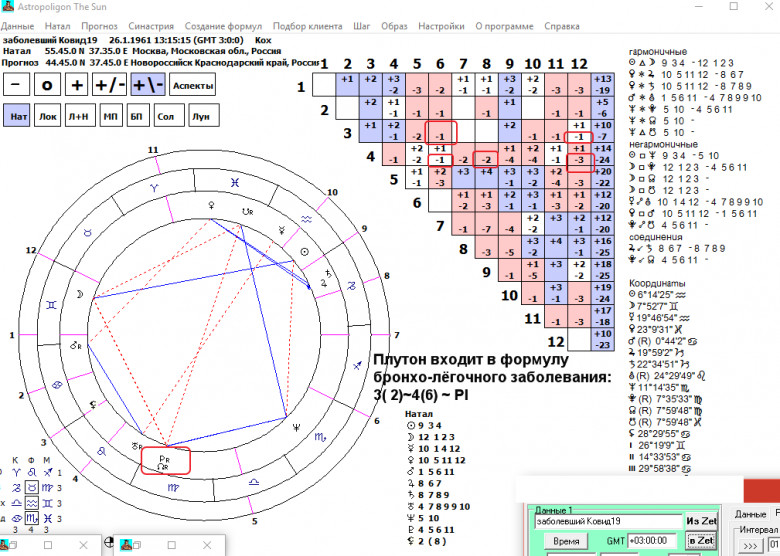This screenshot has height=556, width=780.
Task: Switch chart mode to Лун
Action: 204,115
